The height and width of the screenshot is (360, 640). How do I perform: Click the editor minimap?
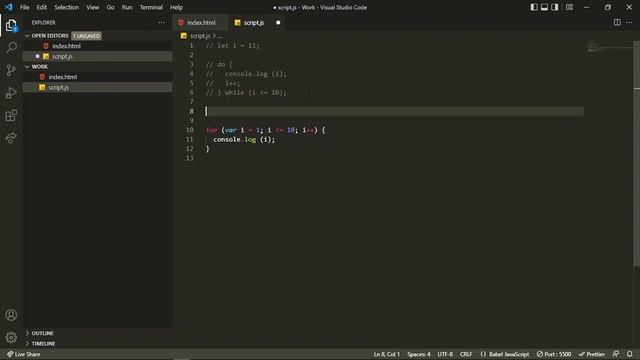(608, 47)
